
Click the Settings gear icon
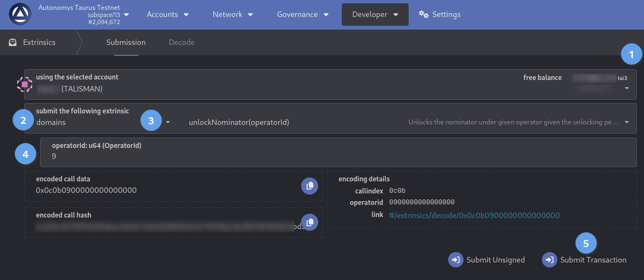click(423, 15)
